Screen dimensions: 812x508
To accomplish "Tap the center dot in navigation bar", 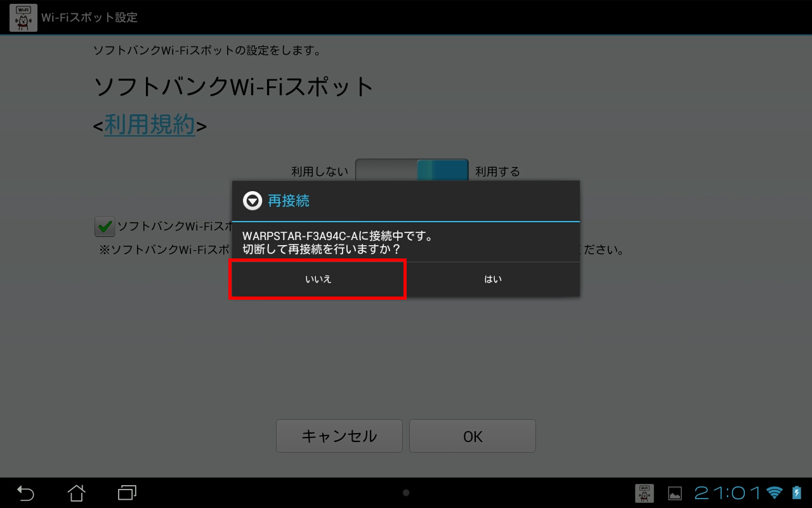I will (406, 493).
